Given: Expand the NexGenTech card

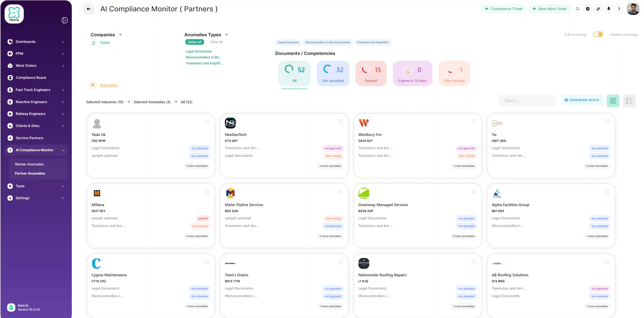Looking at the screenshot, I should click(x=341, y=121).
